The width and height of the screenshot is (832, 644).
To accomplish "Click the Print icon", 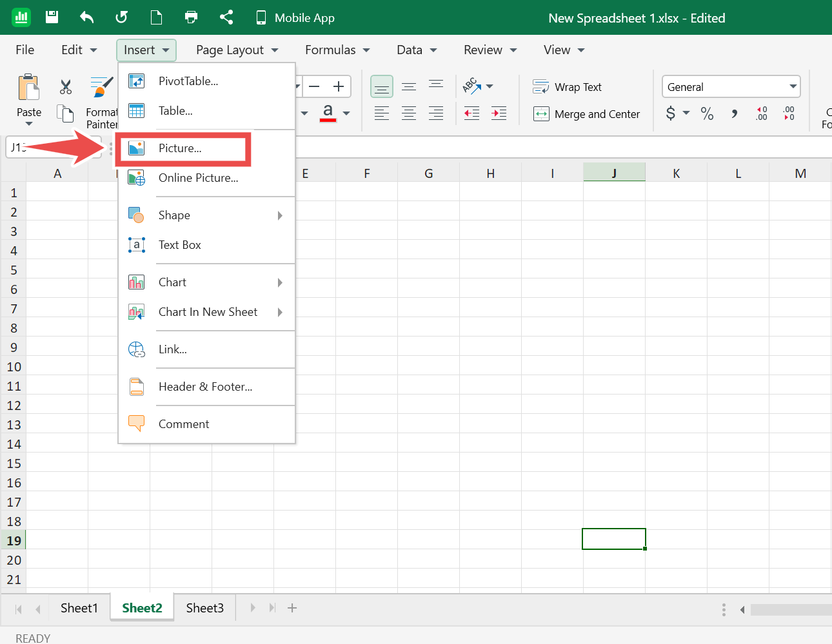I will (191, 17).
